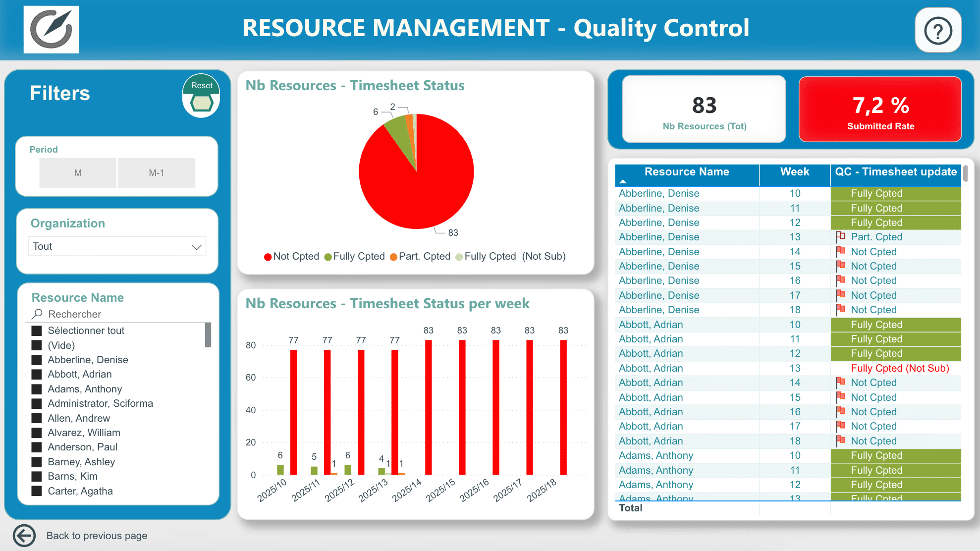The height and width of the screenshot is (551, 980).
Task: Sort by the Week column header
Action: pos(795,172)
